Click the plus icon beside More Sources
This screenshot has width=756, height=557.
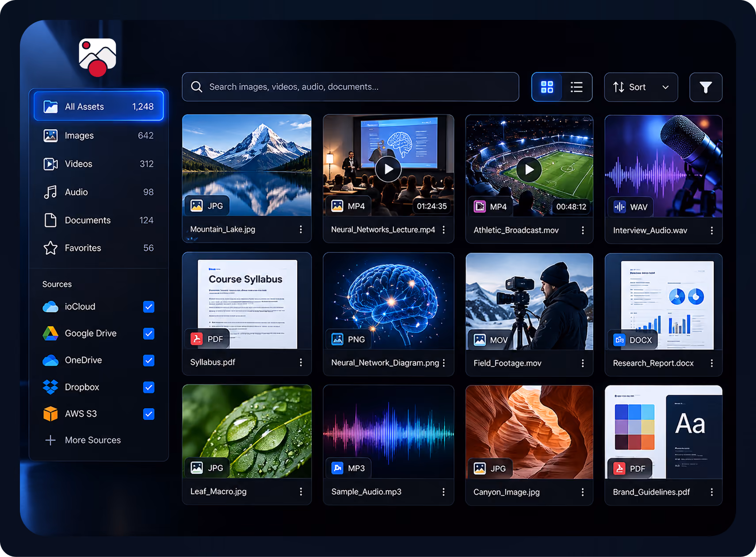click(x=50, y=440)
